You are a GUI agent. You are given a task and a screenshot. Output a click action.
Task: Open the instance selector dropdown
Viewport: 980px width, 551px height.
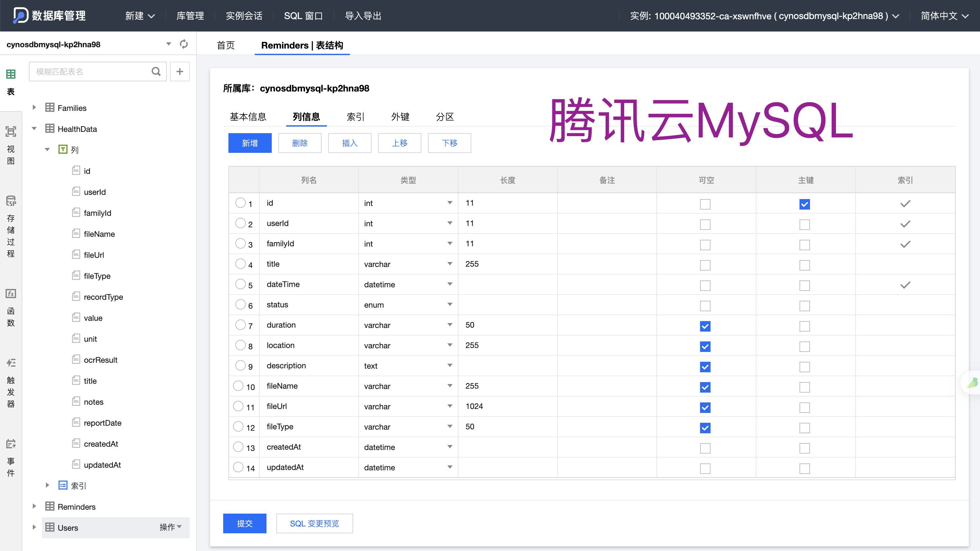[x=765, y=16]
